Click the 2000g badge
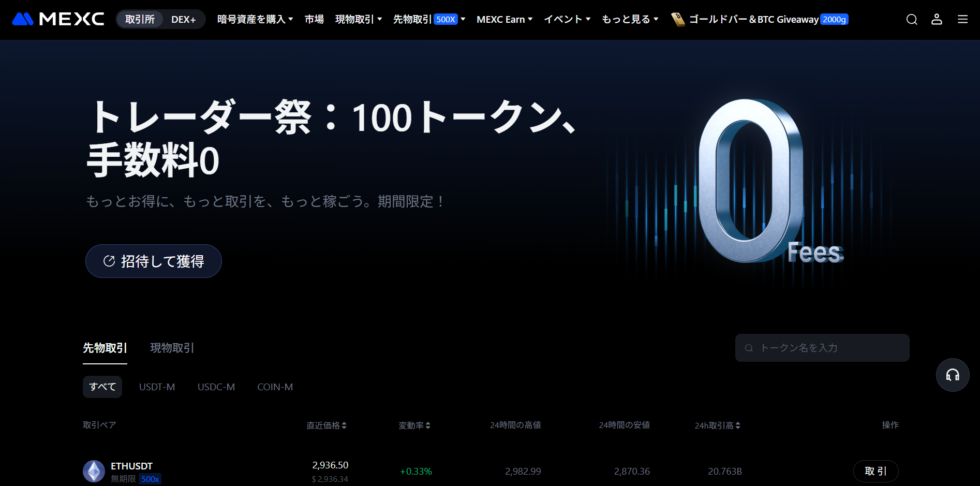980x486 pixels. click(x=834, y=20)
